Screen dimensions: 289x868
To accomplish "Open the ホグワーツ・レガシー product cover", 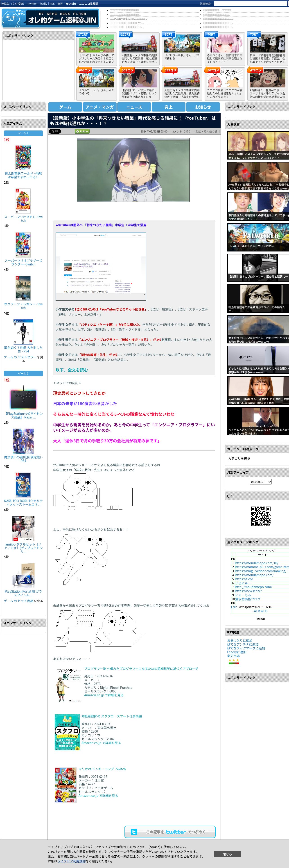I will coord(23,288).
